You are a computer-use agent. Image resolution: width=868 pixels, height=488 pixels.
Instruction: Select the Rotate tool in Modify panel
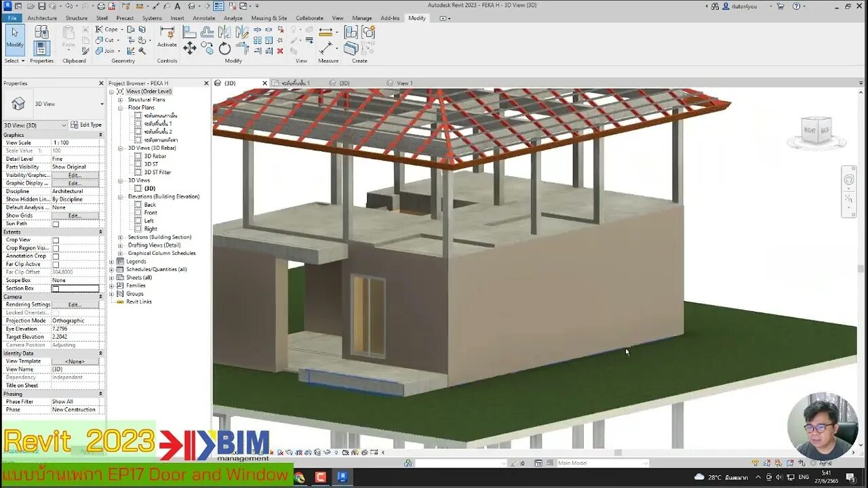tap(224, 49)
